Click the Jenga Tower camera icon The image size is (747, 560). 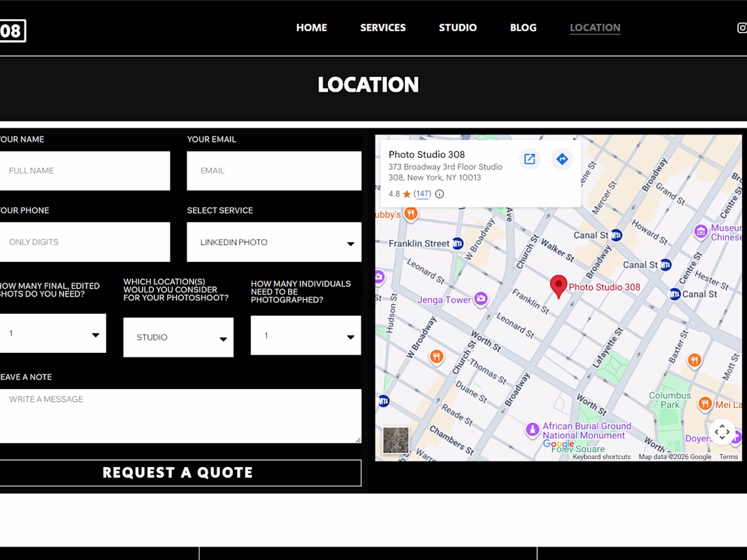tap(481, 299)
